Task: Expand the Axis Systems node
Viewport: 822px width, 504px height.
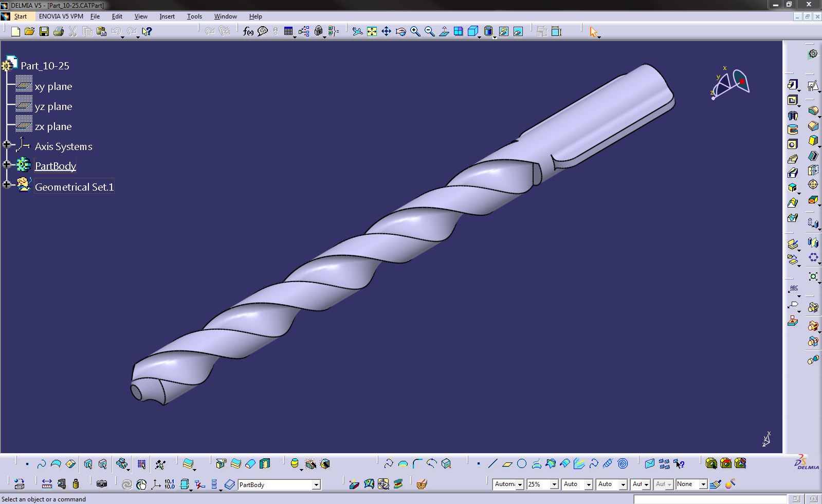Action: pyautogui.click(x=7, y=145)
